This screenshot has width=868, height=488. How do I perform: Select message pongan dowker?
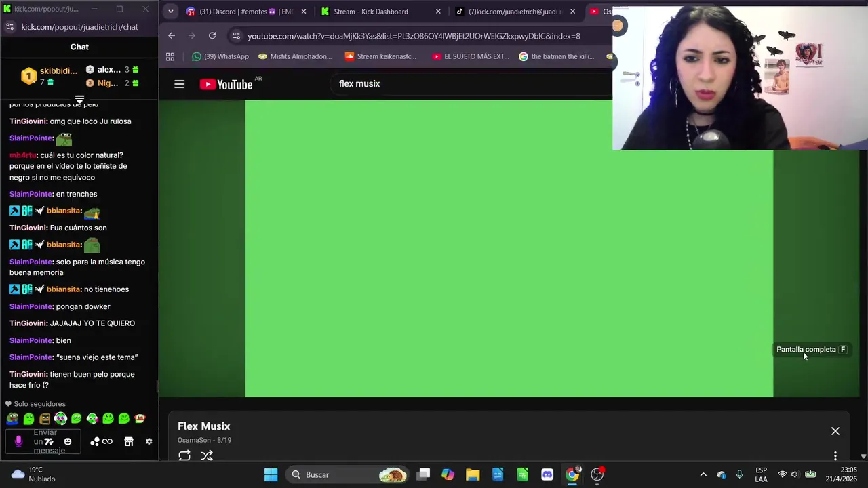(x=83, y=306)
